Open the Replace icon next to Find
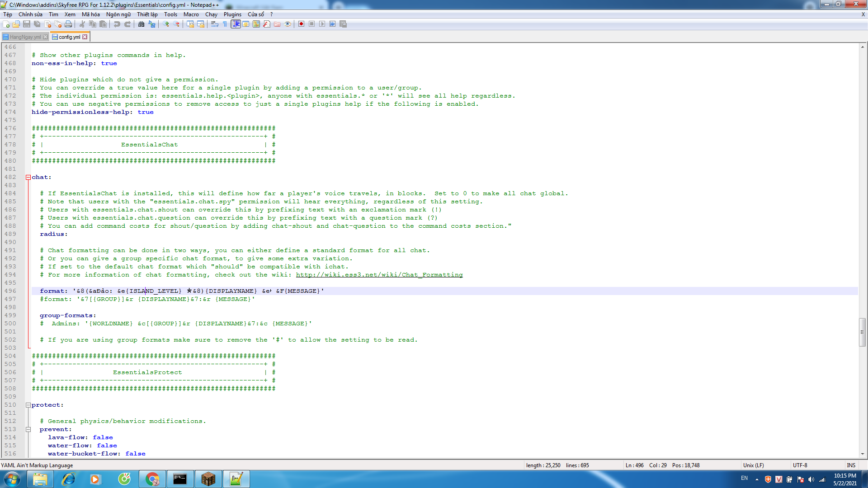The width and height of the screenshot is (868, 488). tap(152, 24)
